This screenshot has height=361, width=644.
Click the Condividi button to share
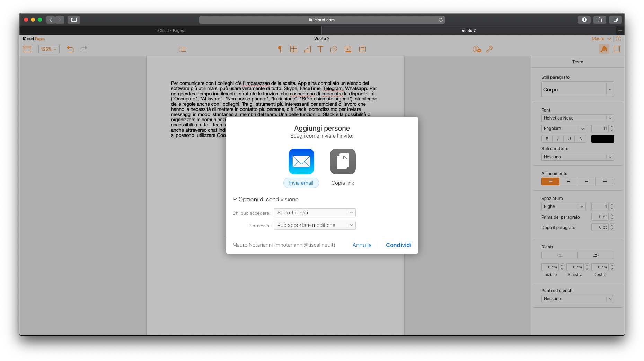[398, 245]
